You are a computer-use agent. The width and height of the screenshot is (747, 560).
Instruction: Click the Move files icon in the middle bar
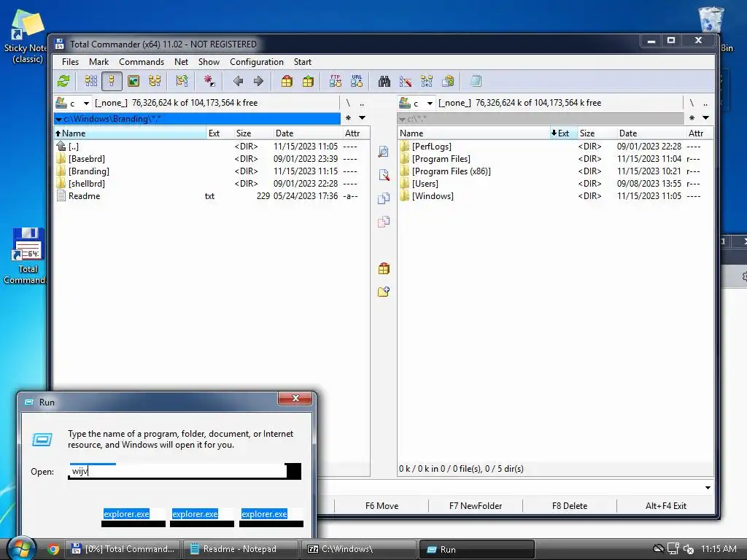point(384,222)
